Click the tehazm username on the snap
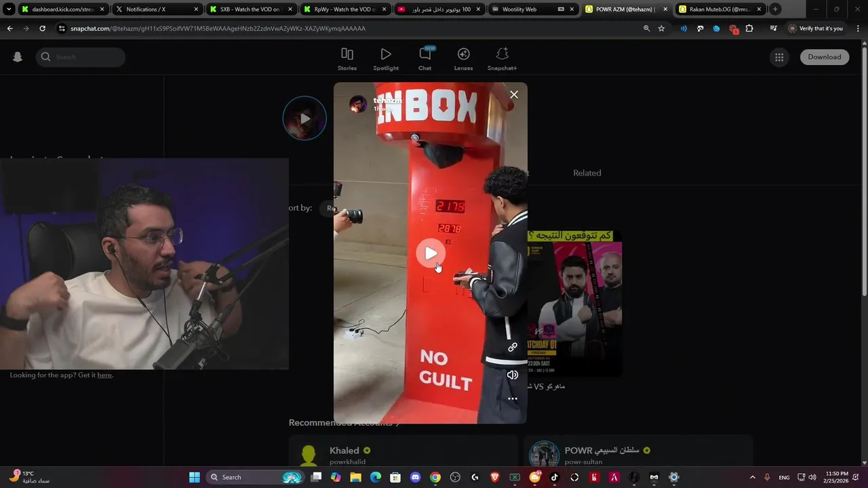Image resolution: width=868 pixels, height=488 pixels. (x=387, y=100)
